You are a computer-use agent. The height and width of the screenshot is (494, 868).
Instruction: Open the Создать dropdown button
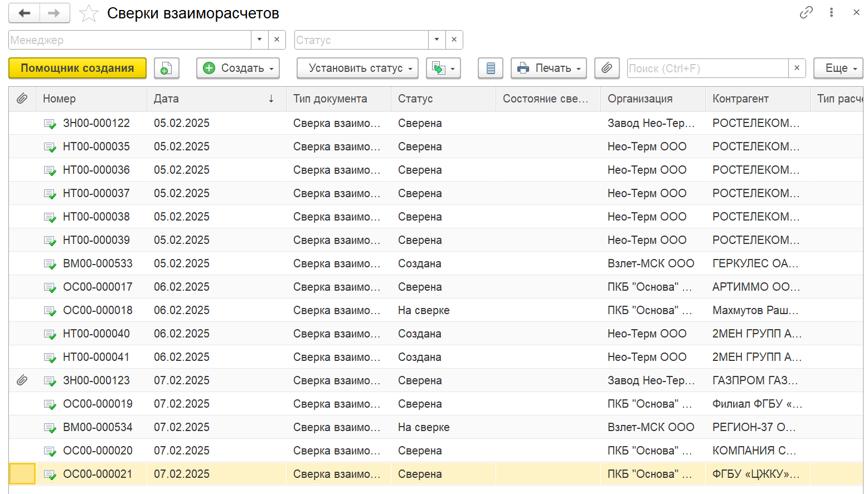pos(238,68)
